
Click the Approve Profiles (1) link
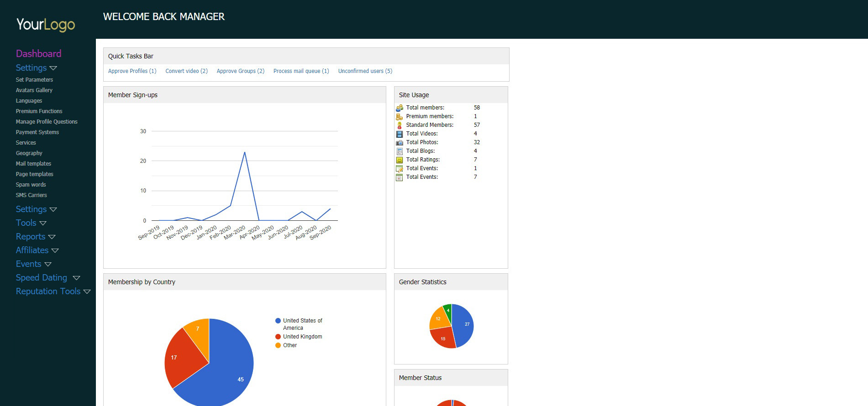132,71
